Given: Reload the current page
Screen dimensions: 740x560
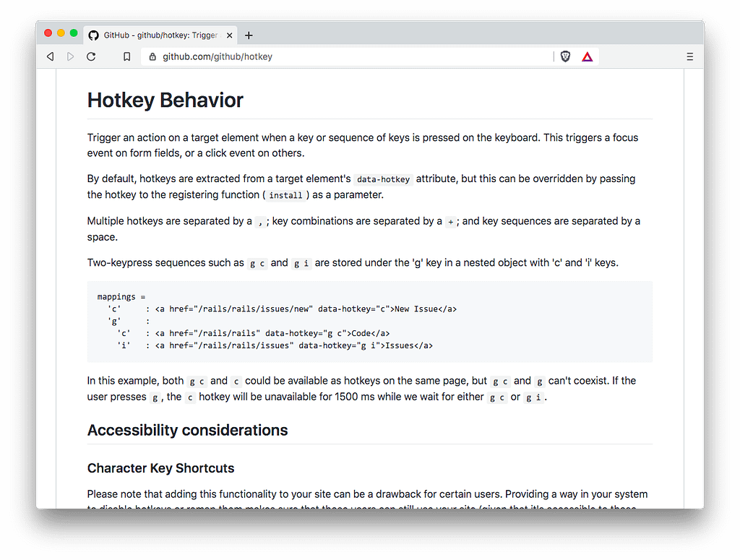Looking at the screenshot, I should pyautogui.click(x=91, y=56).
